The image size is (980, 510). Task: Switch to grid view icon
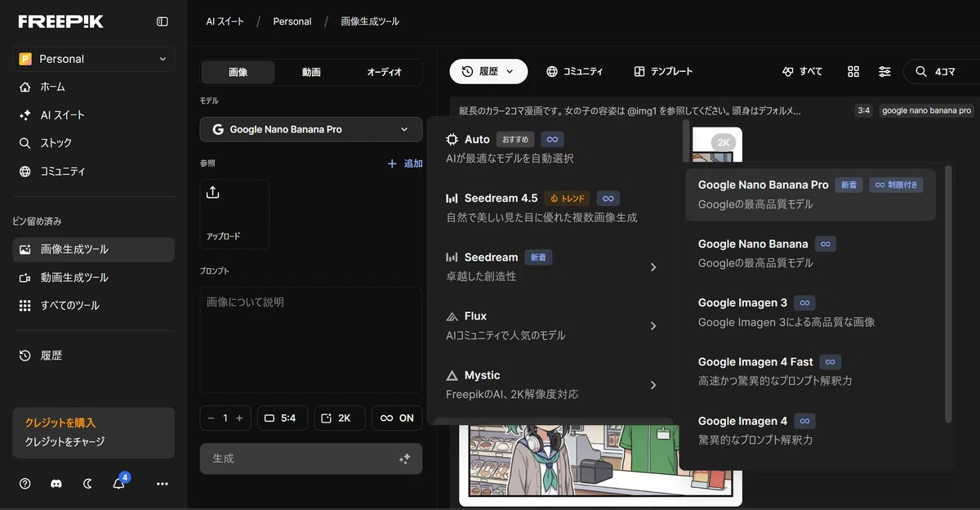[x=853, y=71]
